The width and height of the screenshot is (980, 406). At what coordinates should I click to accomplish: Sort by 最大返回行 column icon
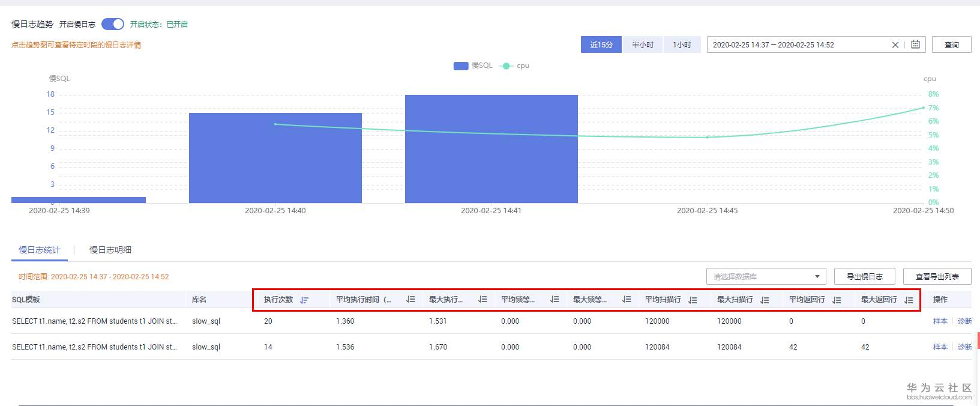click(x=909, y=300)
